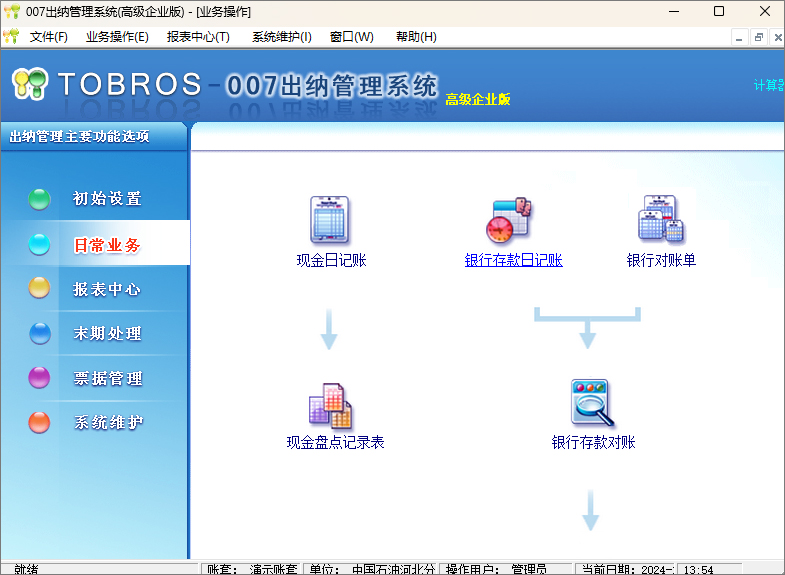
Task: Click the 银行对账单 text link
Action: pos(661,260)
